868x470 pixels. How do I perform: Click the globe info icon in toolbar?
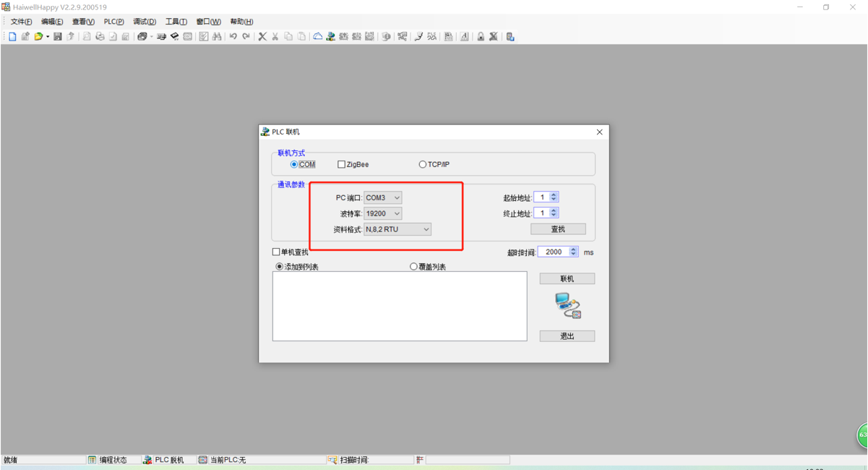386,36
